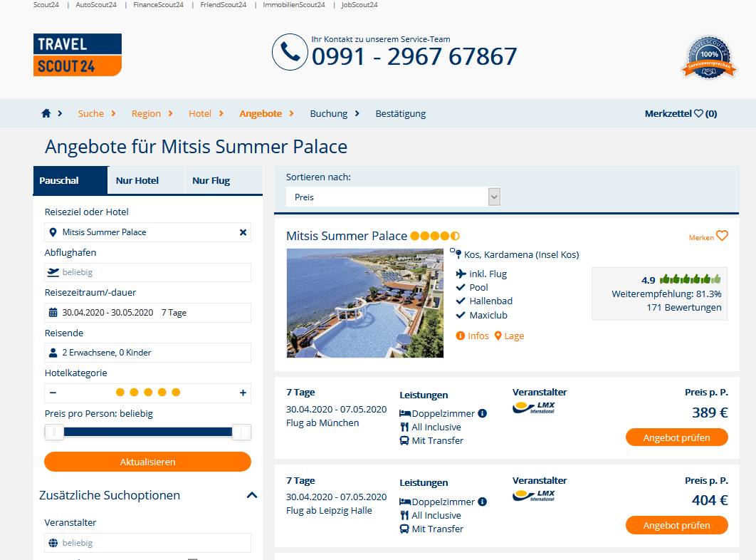Image resolution: width=756 pixels, height=560 pixels.
Task: Open the 100% service promise badge
Action: (709, 58)
